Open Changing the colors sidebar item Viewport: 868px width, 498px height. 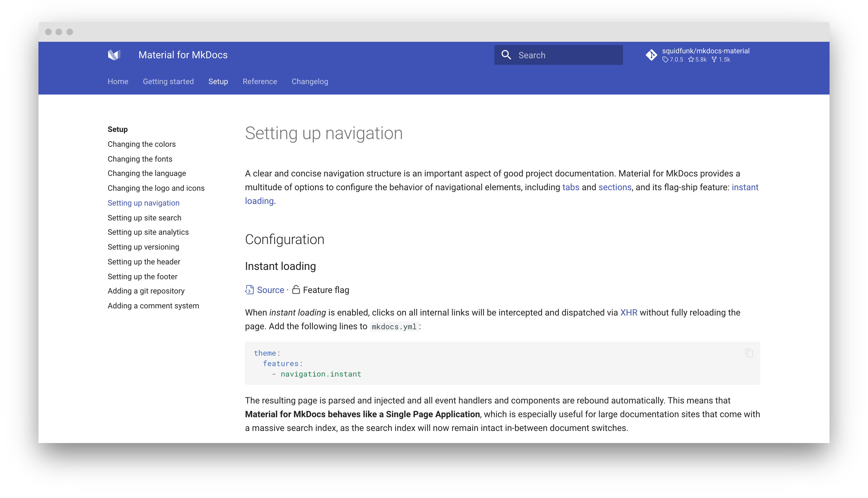pyautogui.click(x=141, y=144)
